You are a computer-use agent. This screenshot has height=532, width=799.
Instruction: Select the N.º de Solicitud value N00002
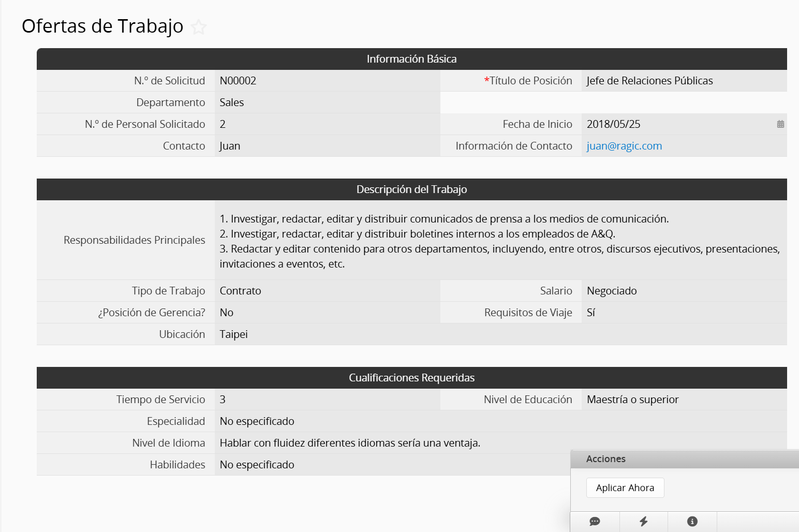(238, 81)
